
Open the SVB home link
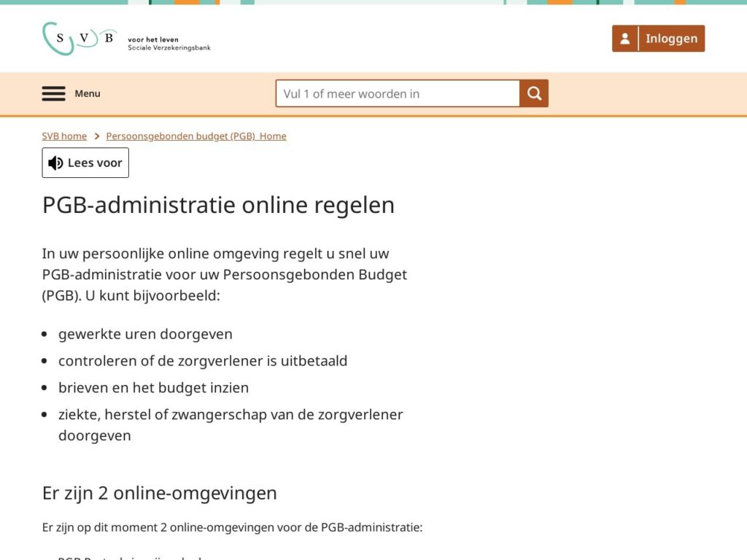(x=64, y=136)
